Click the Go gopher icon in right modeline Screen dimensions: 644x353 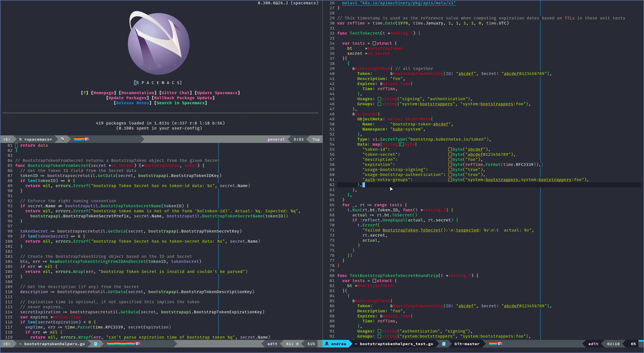(444, 344)
